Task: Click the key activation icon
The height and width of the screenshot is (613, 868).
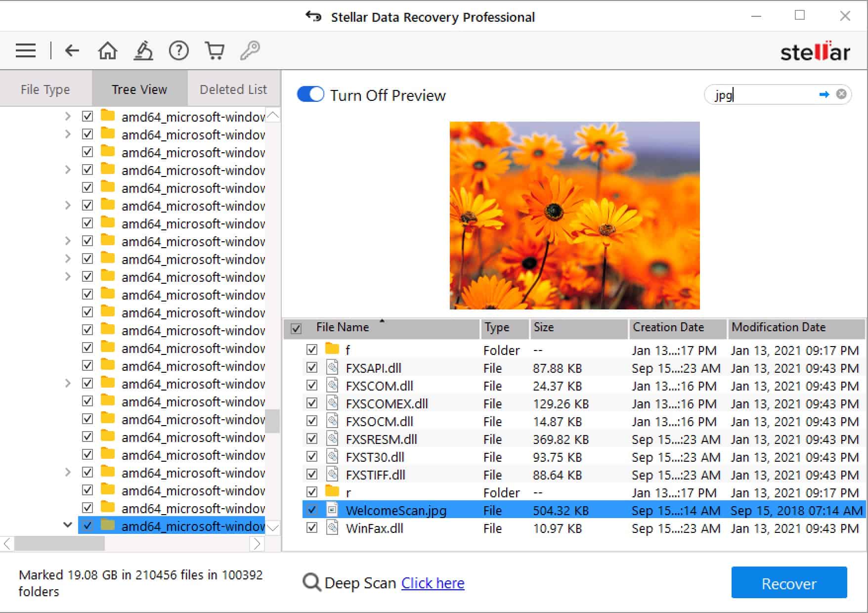Action: pos(250,50)
